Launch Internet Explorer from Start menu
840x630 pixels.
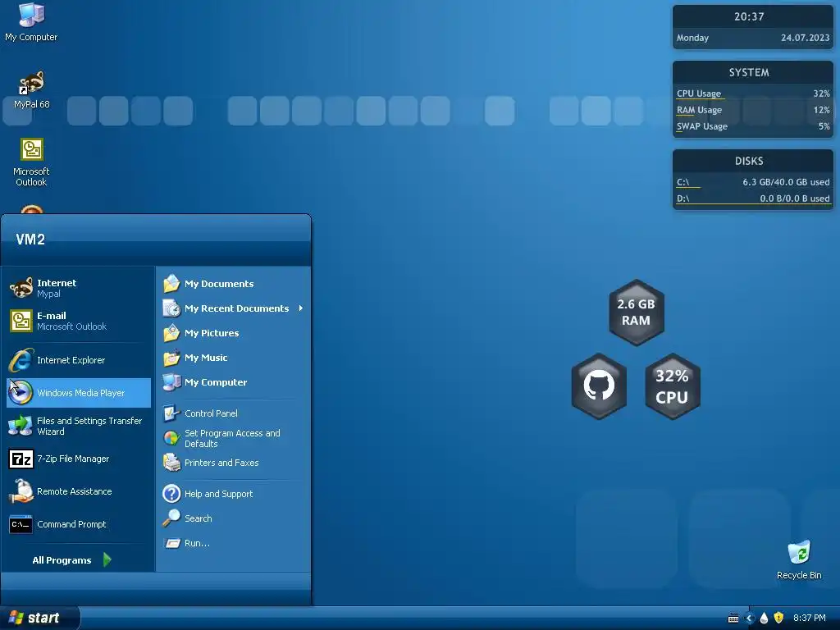(x=79, y=360)
